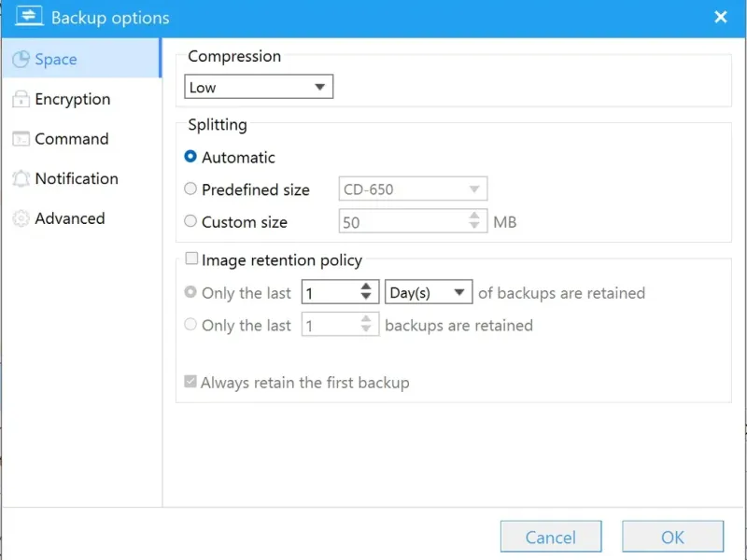Open the CD-650 predefined size dropdown
Image resolution: width=747 pixels, height=560 pixels.
click(x=412, y=189)
